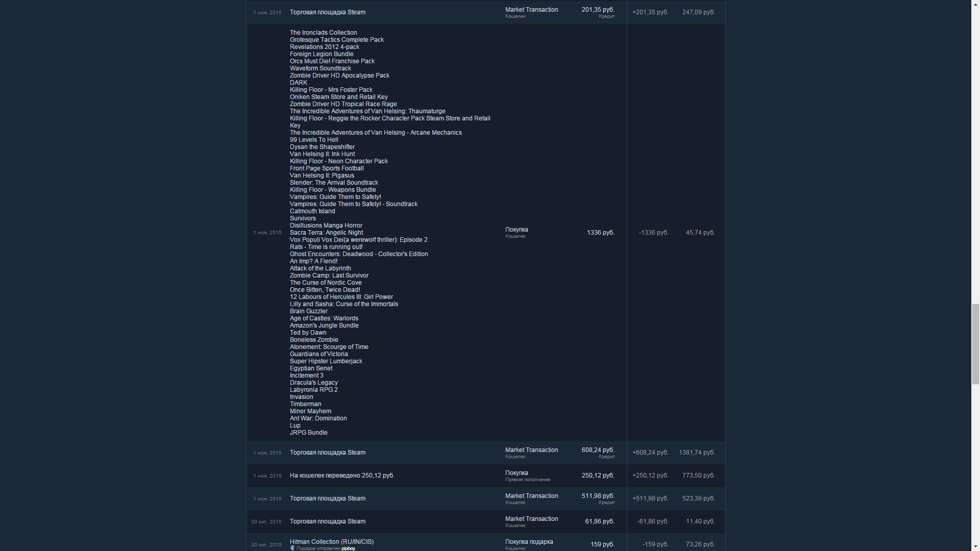The width and height of the screenshot is (980, 551).
Task: Click 'Ghost Encounters: Deadwood - Collector's Edition'
Action: click(x=359, y=254)
